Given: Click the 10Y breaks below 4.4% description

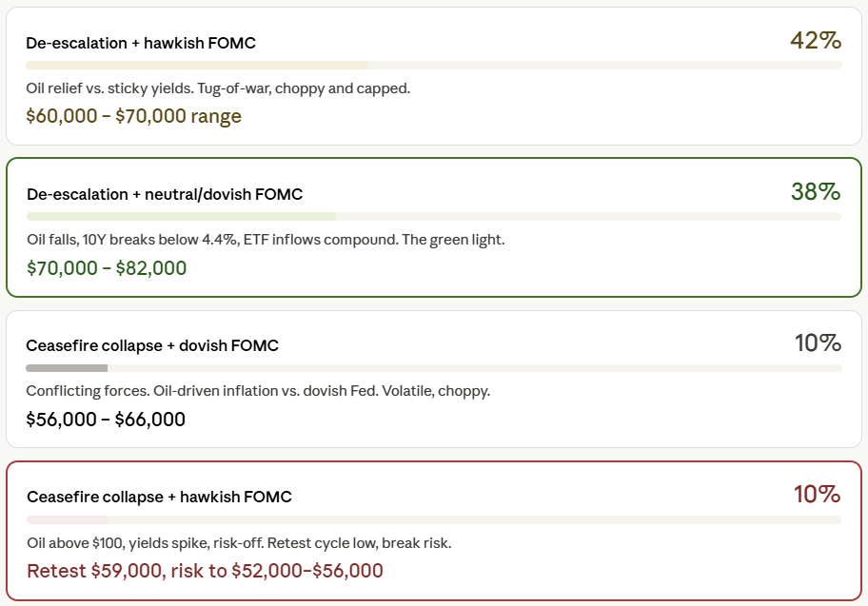Looking at the screenshot, I should click(266, 240).
